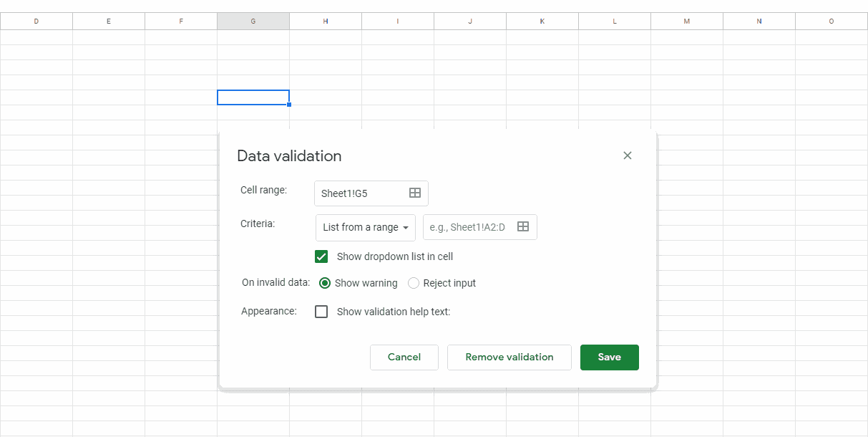Select column D header

(x=36, y=21)
